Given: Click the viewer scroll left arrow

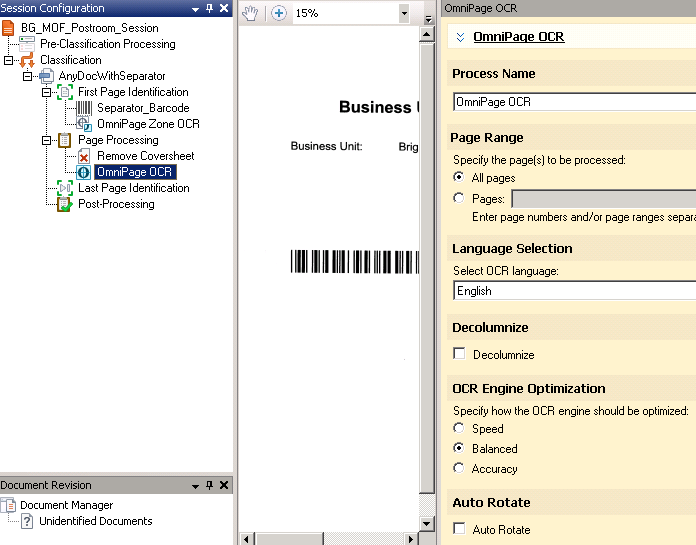Looking at the screenshot, I should tap(246, 539).
